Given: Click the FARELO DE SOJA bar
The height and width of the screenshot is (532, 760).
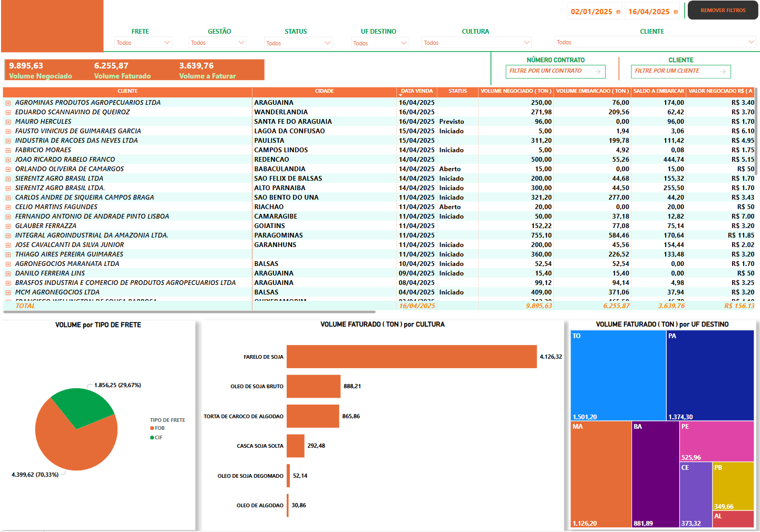Looking at the screenshot, I should tap(411, 357).
